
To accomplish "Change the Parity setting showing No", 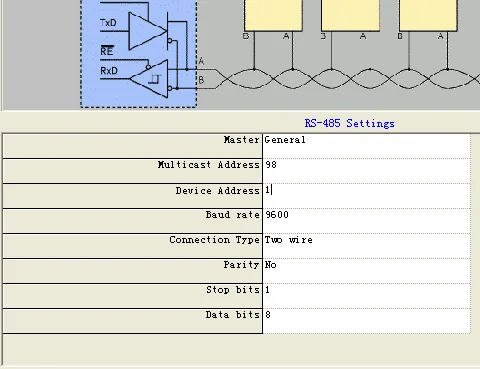I will (x=367, y=271).
